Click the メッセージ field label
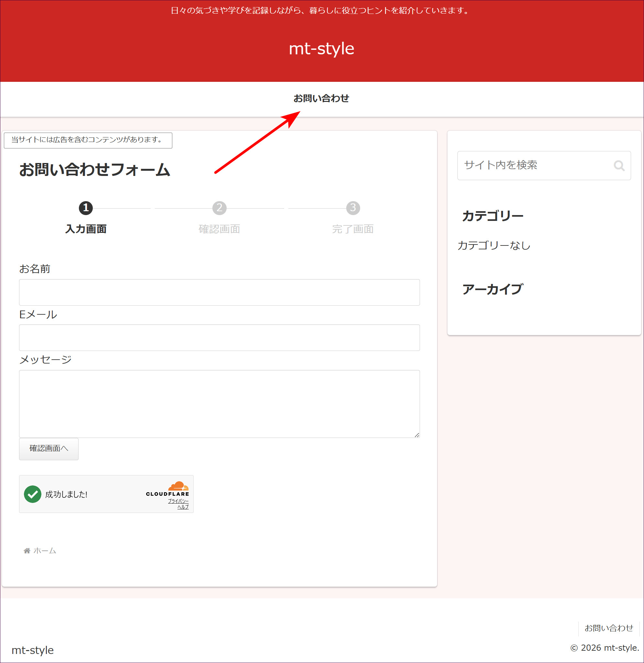This screenshot has width=644, height=663. (x=45, y=359)
